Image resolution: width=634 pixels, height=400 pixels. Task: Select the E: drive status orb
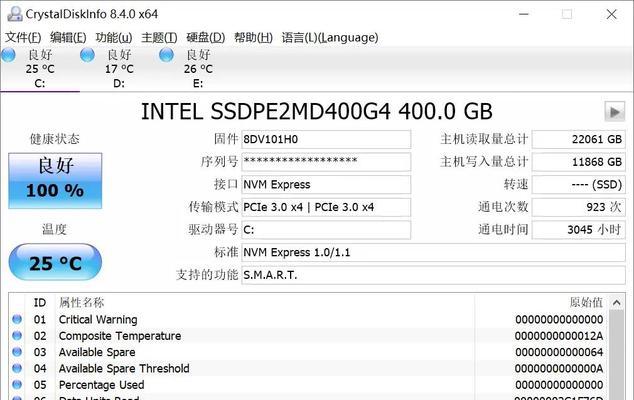(x=166, y=55)
